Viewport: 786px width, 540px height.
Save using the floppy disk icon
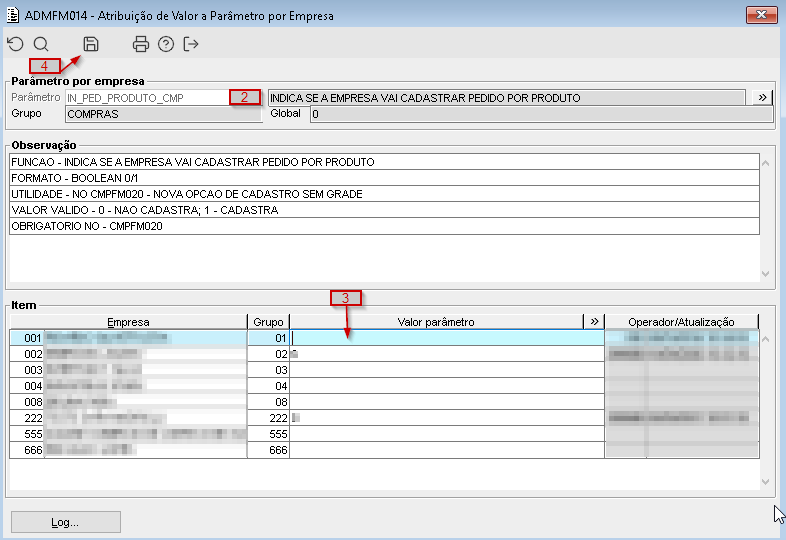pyautogui.click(x=91, y=44)
